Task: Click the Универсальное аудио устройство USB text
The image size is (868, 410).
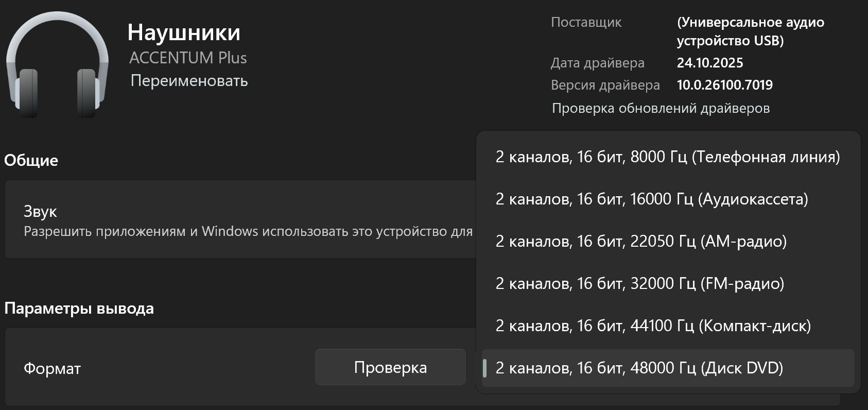Action: 750,31
